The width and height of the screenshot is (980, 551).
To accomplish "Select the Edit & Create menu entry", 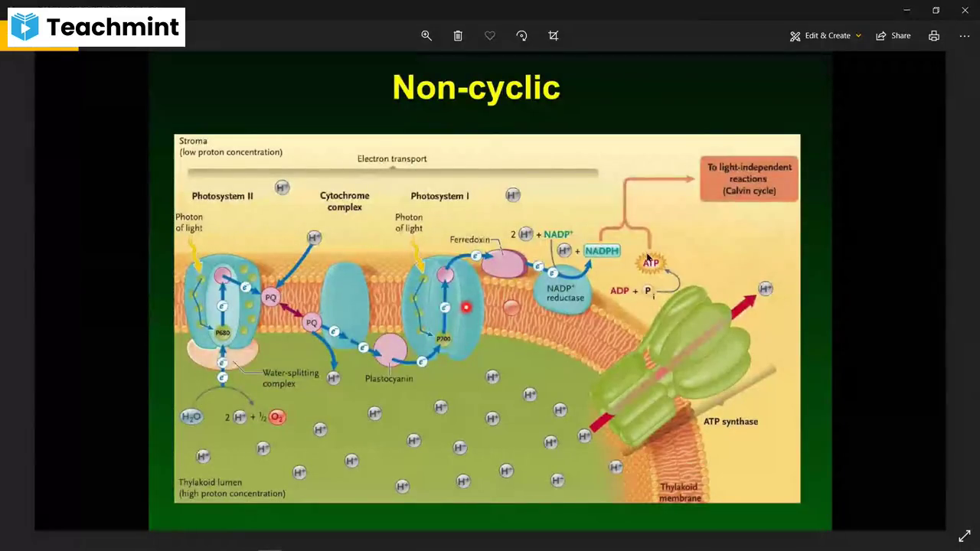I will click(828, 35).
